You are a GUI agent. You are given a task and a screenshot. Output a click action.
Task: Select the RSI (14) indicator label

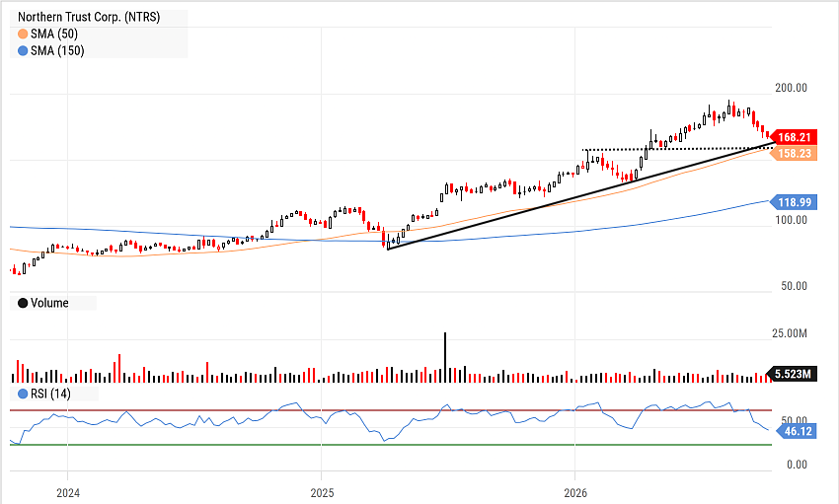click(50, 394)
